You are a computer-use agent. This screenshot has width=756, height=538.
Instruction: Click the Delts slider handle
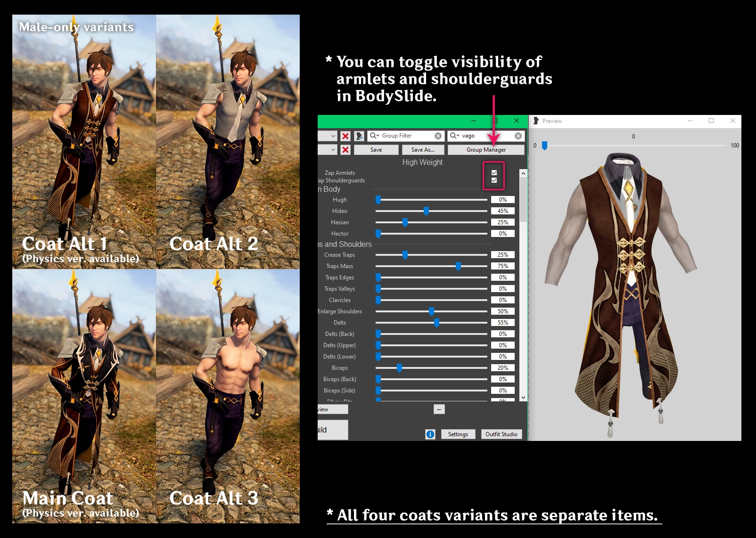(436, 323)
